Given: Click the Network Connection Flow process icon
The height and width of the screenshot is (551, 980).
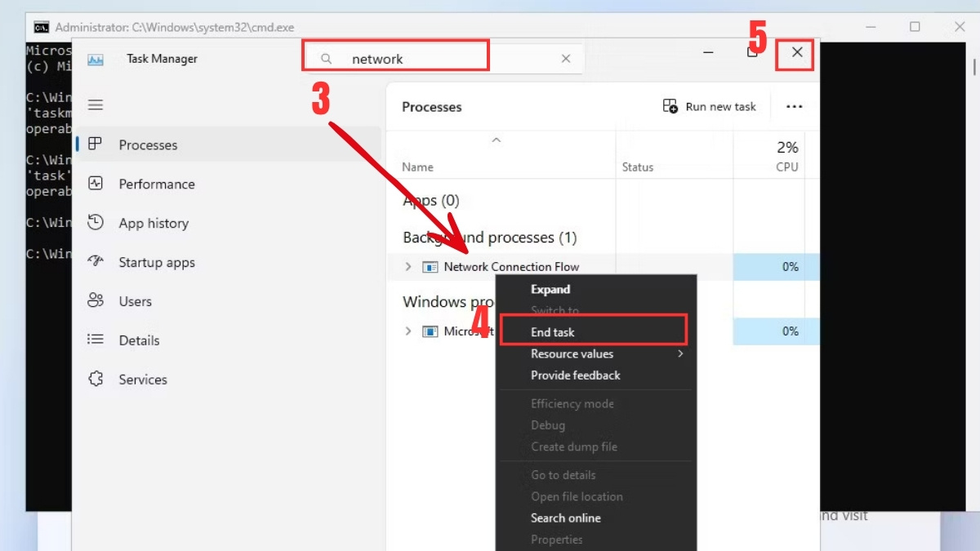Looking at the screenshot, I should (x=430, y=267).
